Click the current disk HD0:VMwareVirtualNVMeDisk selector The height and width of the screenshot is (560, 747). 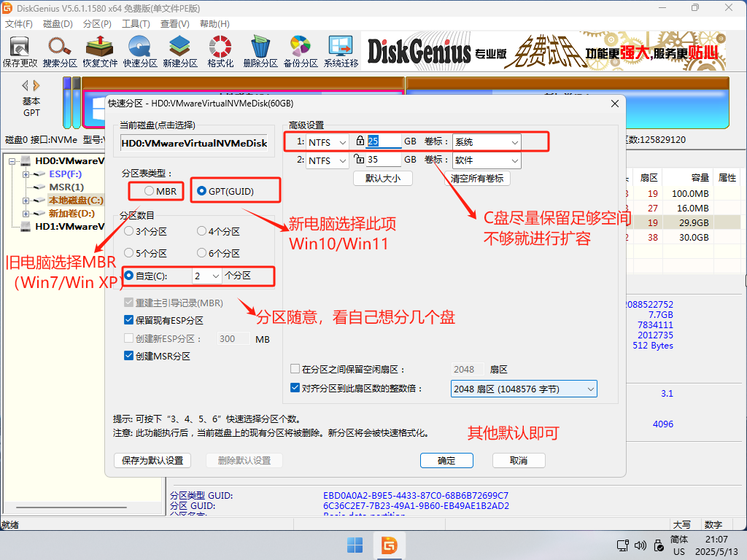[x=194, y=144]
